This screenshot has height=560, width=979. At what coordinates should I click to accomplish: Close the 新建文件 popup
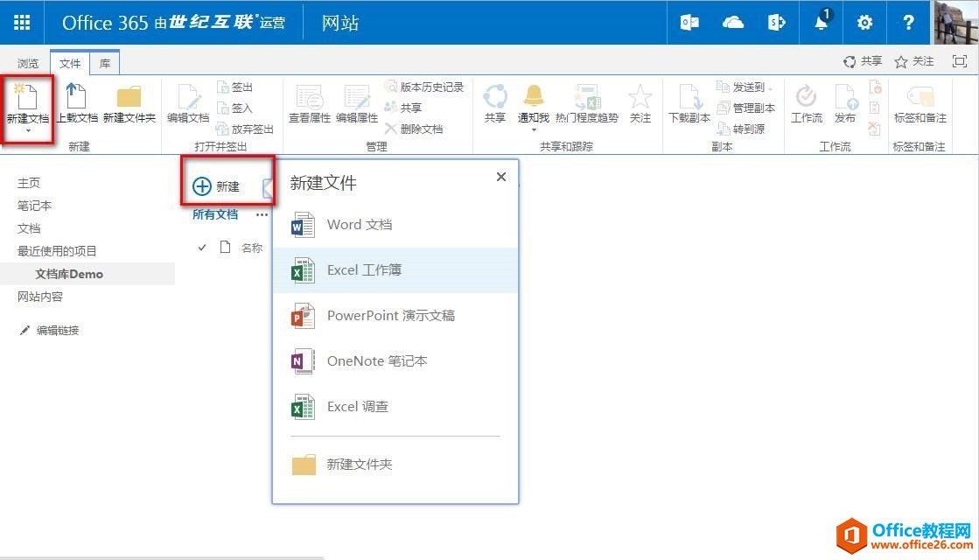click(x=500, y=177)
